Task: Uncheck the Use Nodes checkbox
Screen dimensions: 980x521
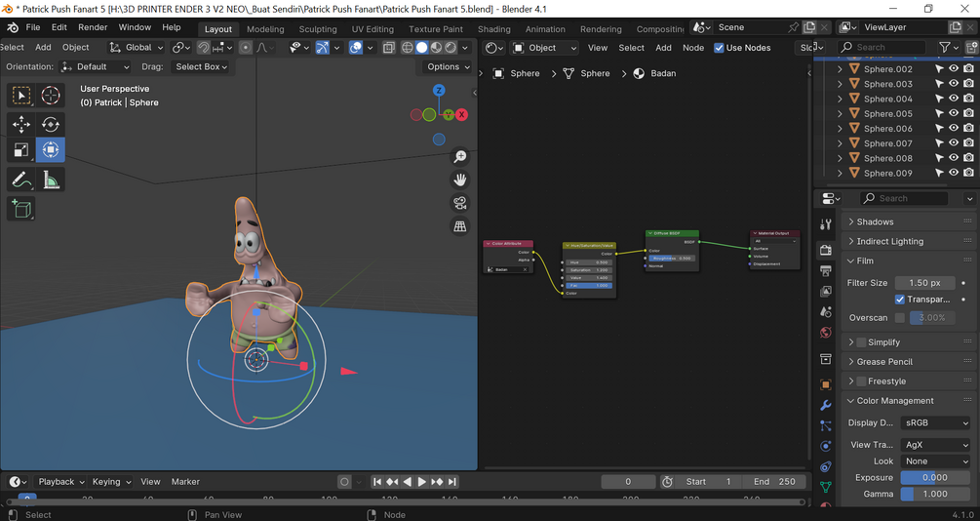Action: coord(719,48)
